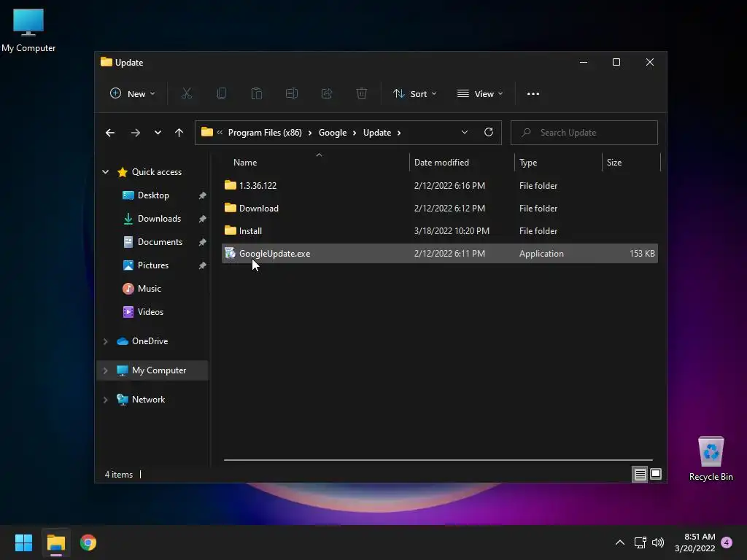Open the See more three-dots menu
This screenshot has width=747, height=560.
pyautogui.click(x=533, y=94)
